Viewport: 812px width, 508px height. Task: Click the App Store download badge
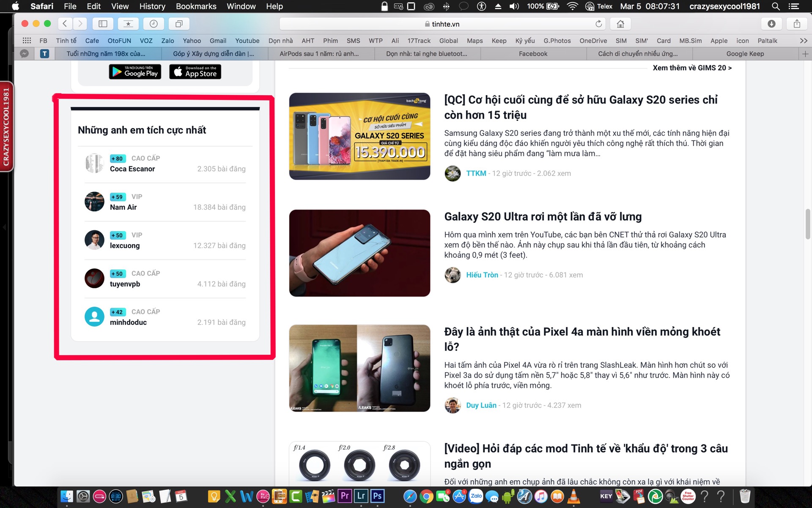pos(195,72)
